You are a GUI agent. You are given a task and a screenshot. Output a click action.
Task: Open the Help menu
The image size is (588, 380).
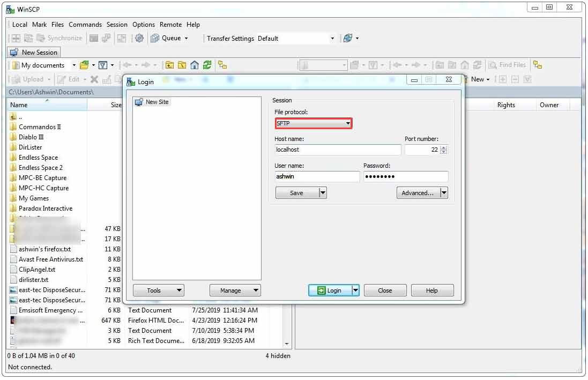(193, 25)
